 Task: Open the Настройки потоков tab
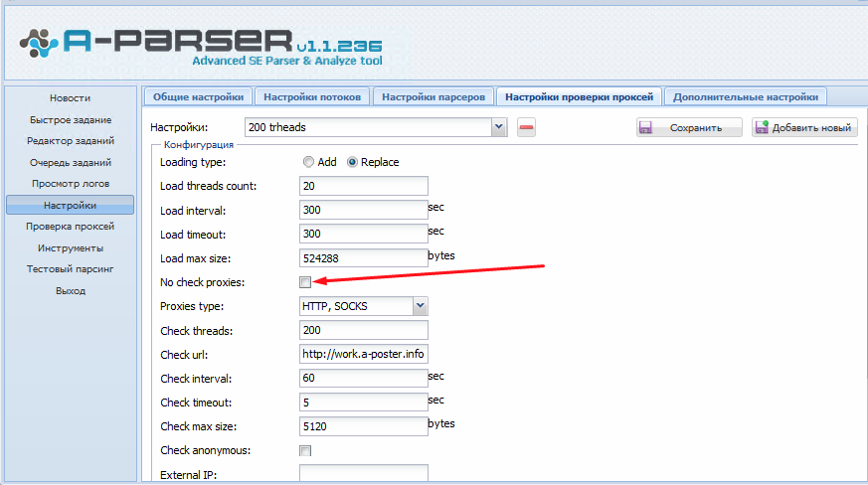tap(312, 96)
